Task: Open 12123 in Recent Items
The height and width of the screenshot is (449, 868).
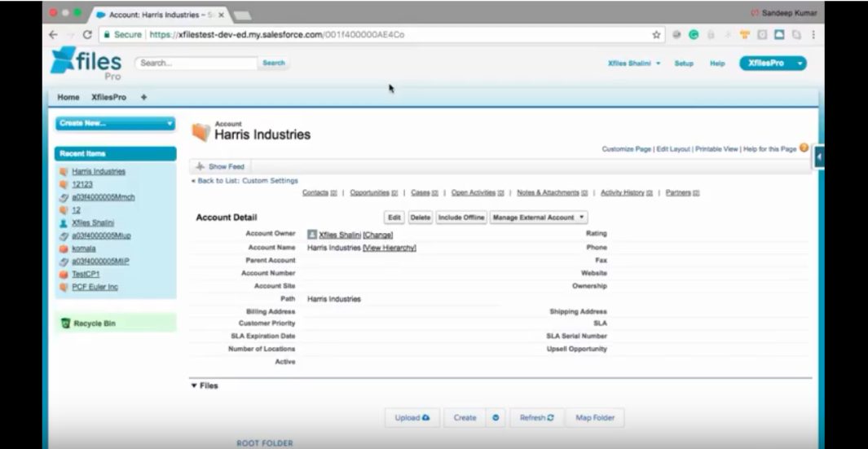Action: 82,184
